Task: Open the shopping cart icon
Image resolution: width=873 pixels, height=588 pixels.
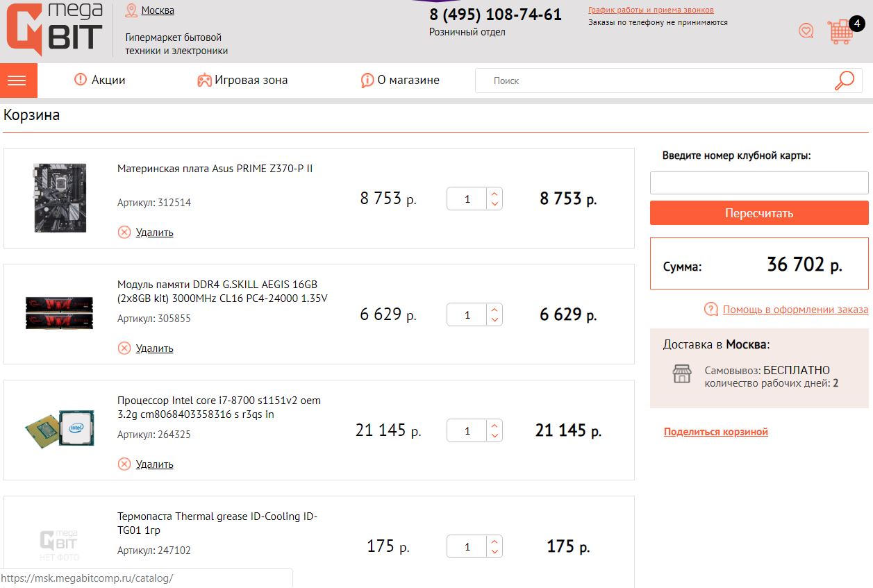Action: tap(840, 32)
